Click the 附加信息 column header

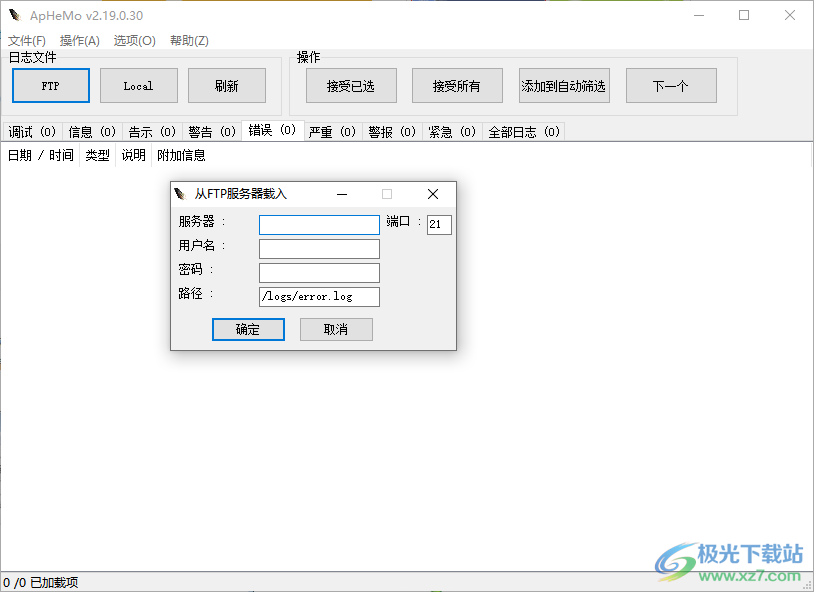pyautogui.click(x=181, y=155)
